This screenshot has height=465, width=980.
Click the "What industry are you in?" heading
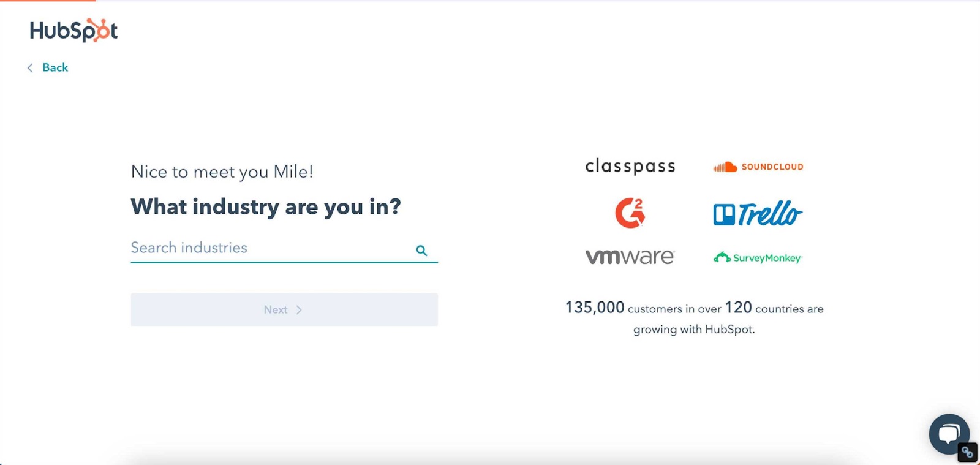click(x=266, y=207)
